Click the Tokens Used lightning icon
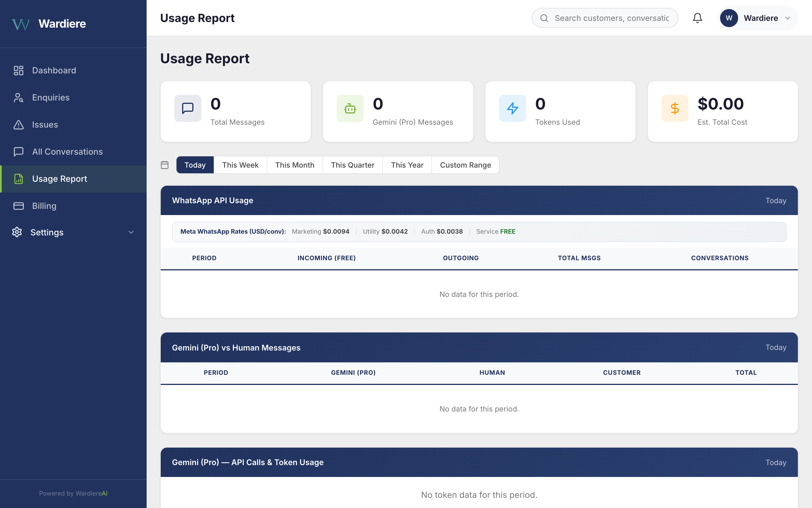 (512, 108)
